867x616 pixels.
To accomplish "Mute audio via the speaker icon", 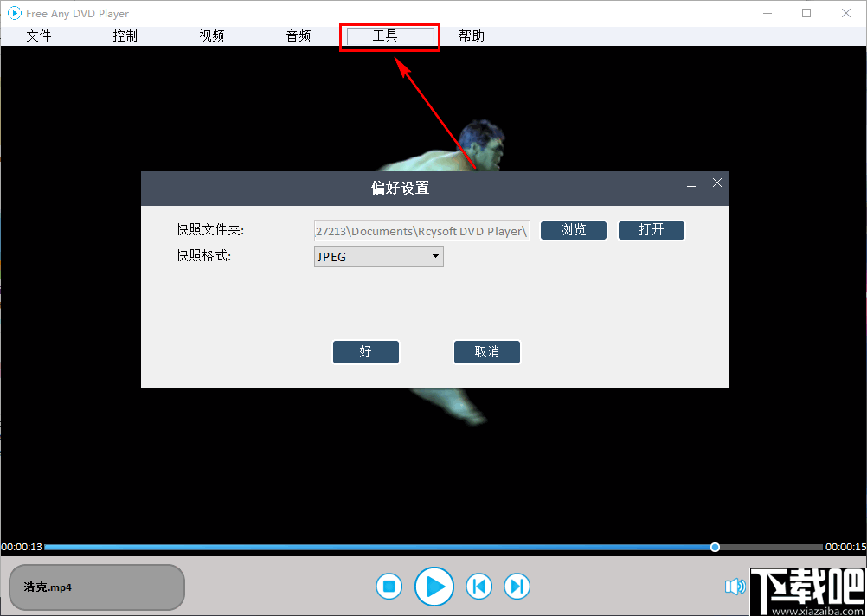I will (x=734, y=586).
